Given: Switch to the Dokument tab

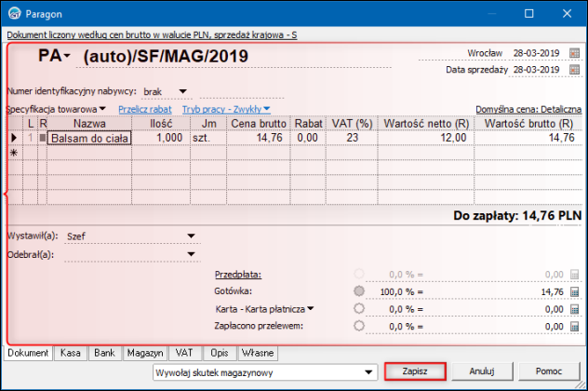Looking at the screenshot, I should click(x=28, y=353).
